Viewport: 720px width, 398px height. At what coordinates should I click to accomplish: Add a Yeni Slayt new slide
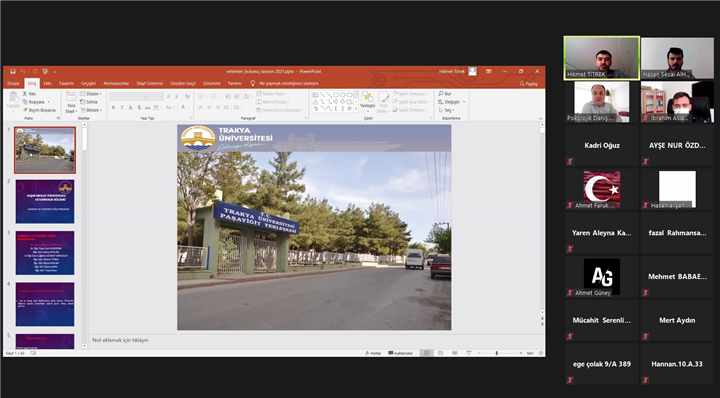tap(71, 102)
